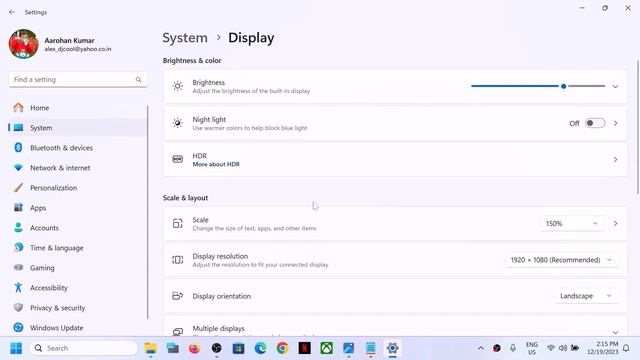Click the volume speaker icon in tray

[563, 348]
